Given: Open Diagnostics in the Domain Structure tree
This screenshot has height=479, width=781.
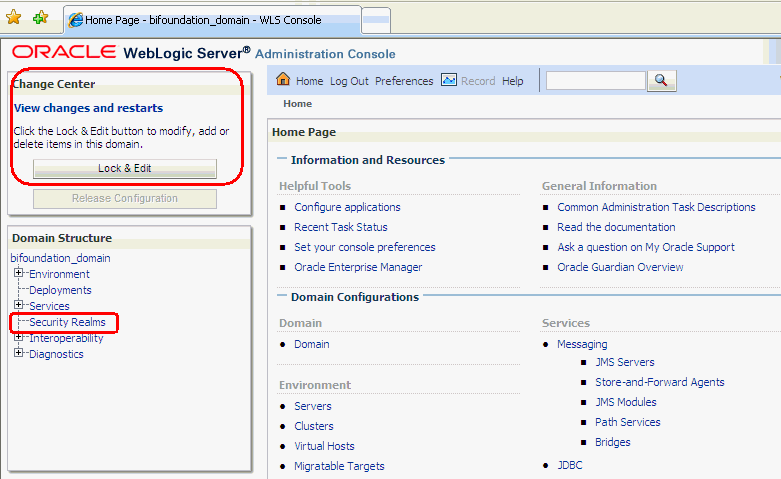Looking at the screenshot, I should pos(56,354).
